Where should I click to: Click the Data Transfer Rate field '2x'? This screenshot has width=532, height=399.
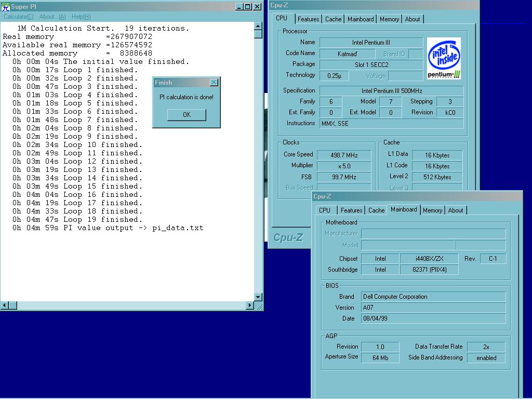click(486, 347)
